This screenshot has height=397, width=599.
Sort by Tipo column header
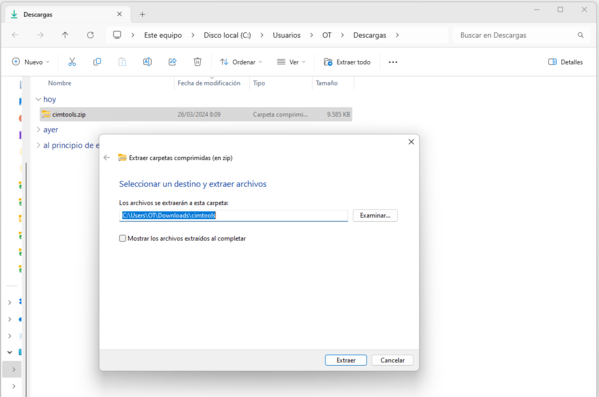click(x=259, y=83)
